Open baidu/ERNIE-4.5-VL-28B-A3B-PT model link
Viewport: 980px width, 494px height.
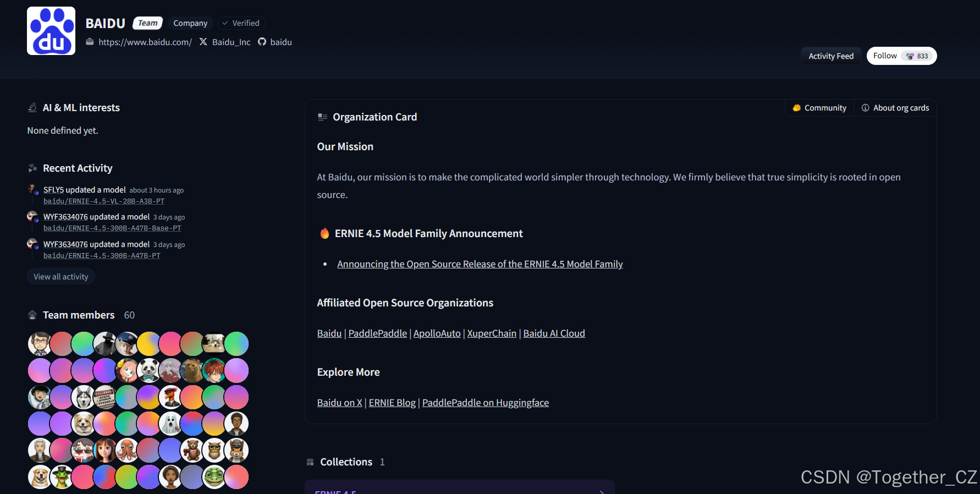pos(104,201)
